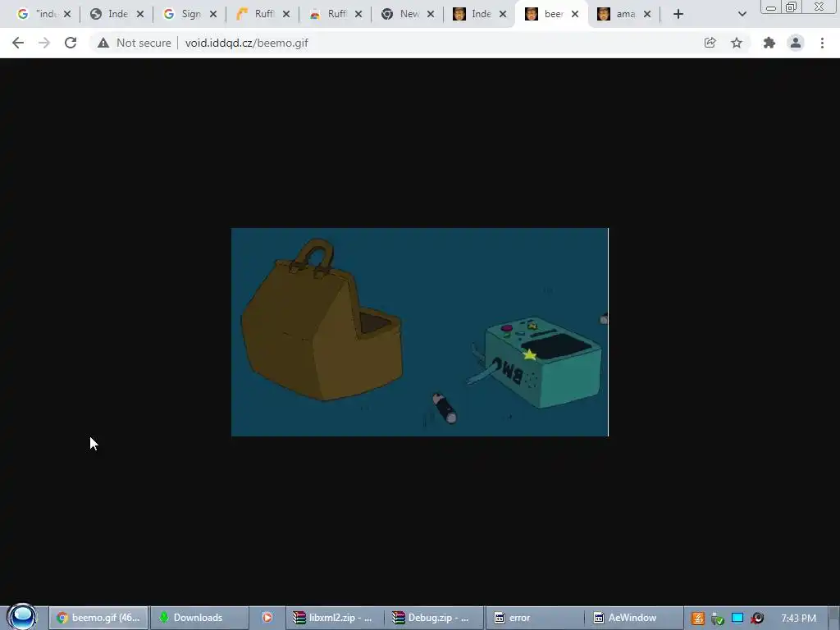Close the second Ruffle tab
840x630 pixels.
pyautogui.click(x=358, y=14)
